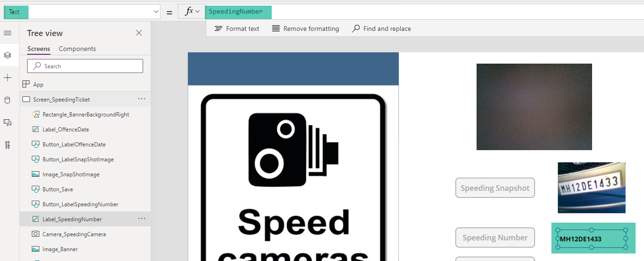Click the Camera_SpeedingCamera camera icon
Viewport: 644px width, 261px height.
36,234
